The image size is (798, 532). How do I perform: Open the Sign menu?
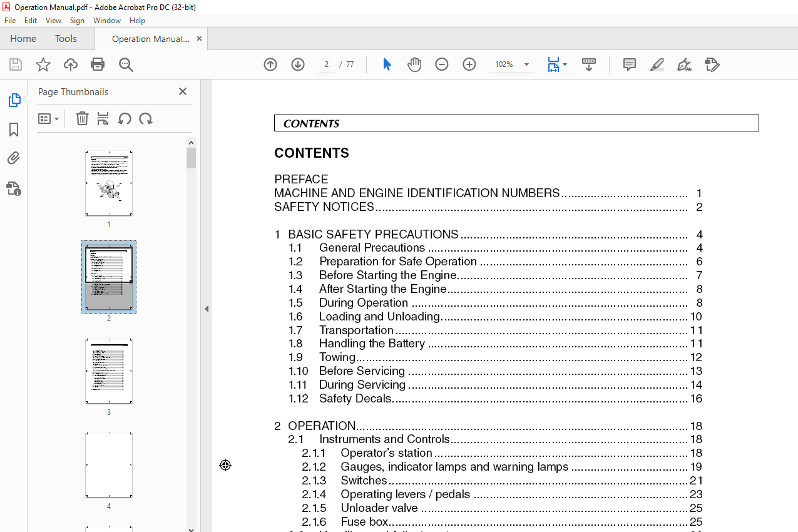[77, 21]
